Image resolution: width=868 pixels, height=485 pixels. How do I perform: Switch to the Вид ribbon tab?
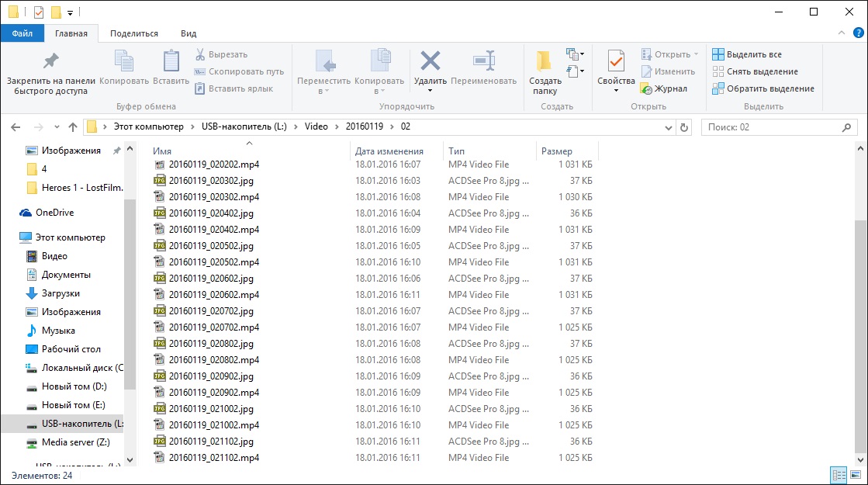[x=188, y=33]
